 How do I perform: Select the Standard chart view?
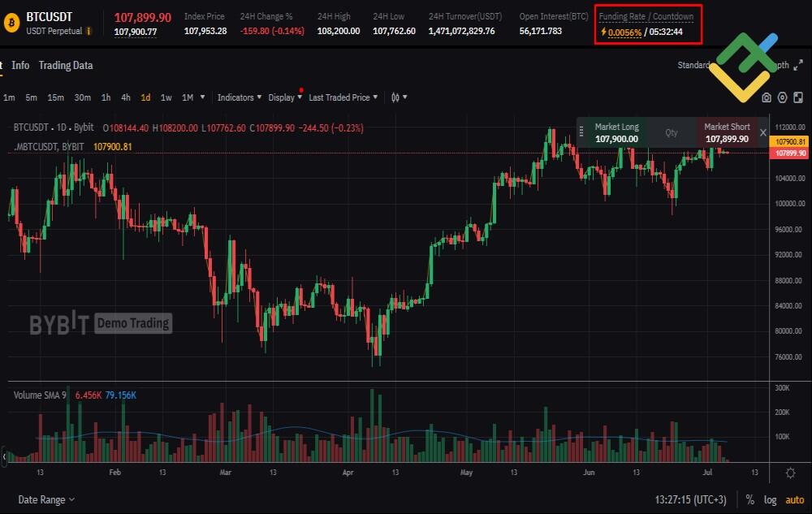(693, 65)
